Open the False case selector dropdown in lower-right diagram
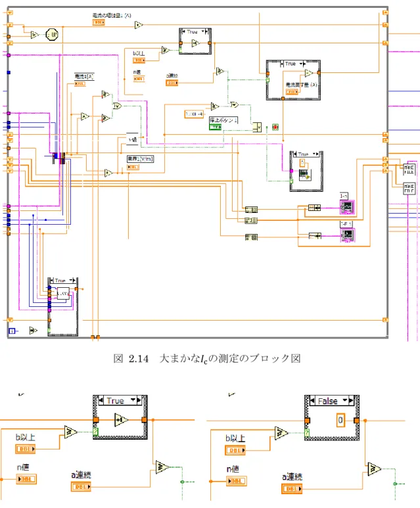 point(345,400)
